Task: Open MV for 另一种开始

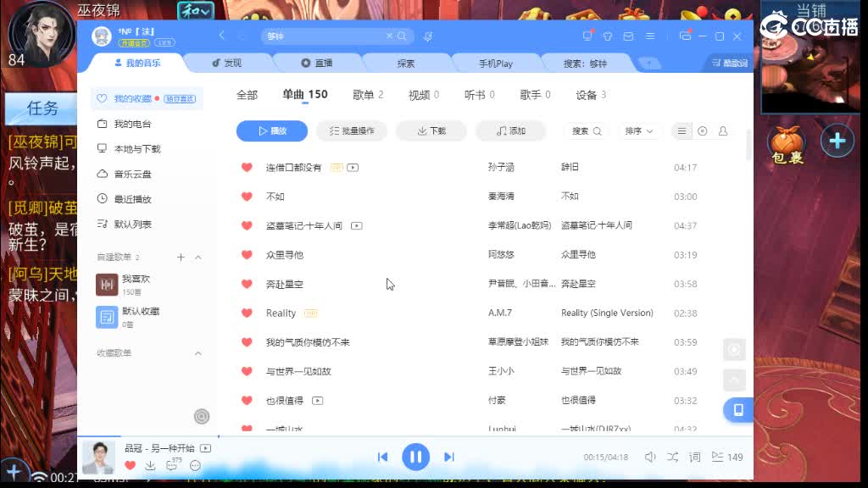Action: pos(205,448)
